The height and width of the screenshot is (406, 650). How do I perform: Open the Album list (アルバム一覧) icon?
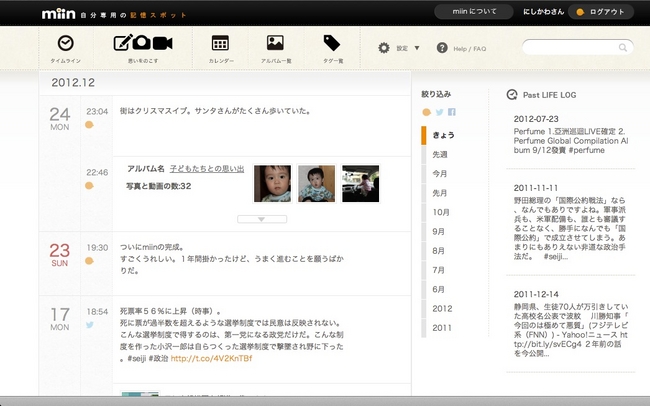pos(275,43)
